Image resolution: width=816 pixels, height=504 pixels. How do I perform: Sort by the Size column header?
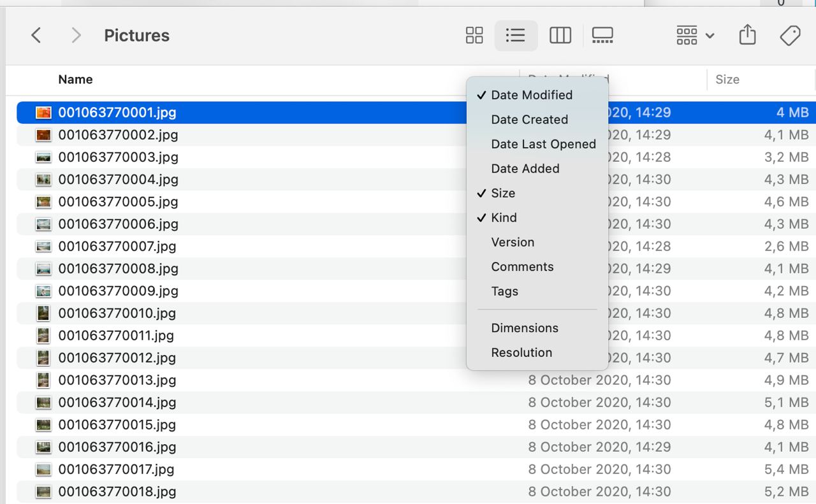(x=727, y=80)
